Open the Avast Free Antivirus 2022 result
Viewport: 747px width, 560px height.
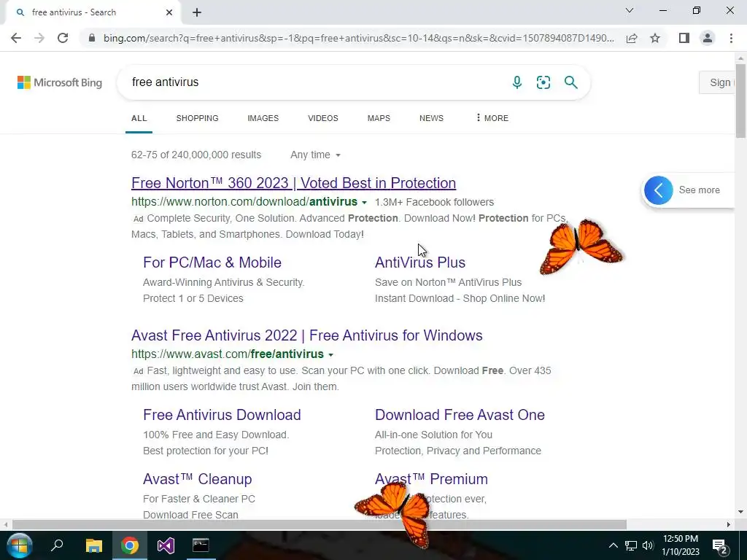click(x=307, y=335)
